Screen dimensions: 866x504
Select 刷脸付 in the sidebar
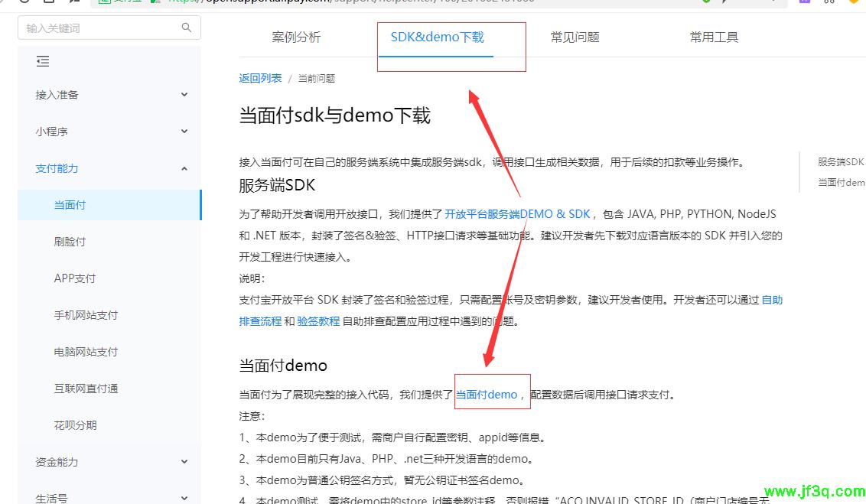70,242
